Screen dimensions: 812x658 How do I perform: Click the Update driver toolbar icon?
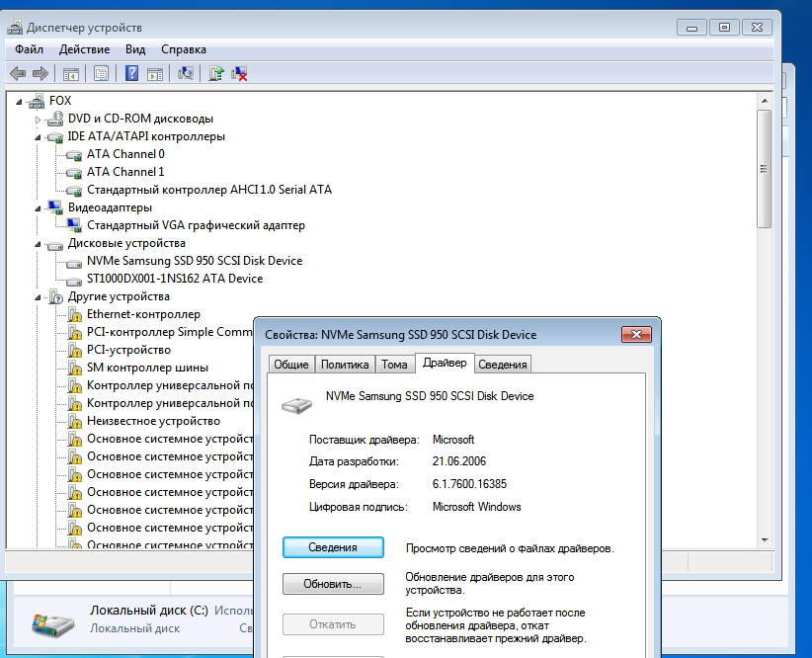coord(216,73)
